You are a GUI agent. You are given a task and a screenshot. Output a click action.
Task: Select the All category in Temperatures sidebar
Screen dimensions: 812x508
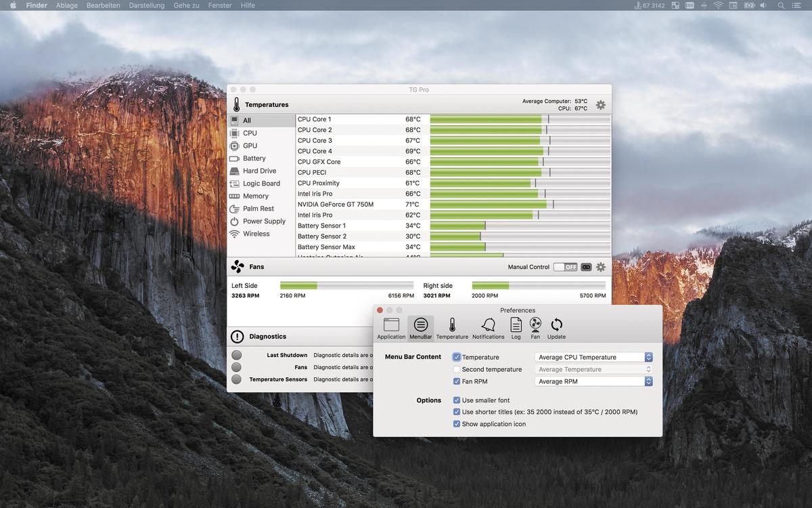click(262, 121)
